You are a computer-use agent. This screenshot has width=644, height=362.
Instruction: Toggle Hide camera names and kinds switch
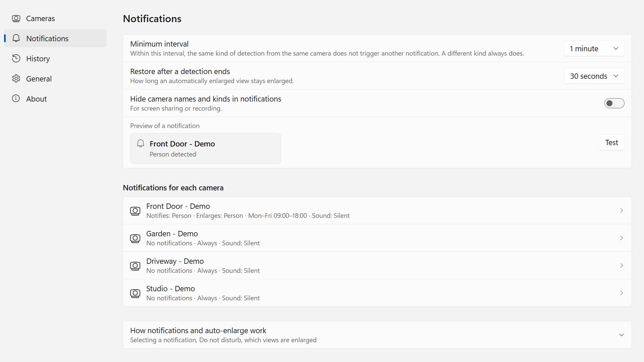pyautogui.click(x=614, y=103)
